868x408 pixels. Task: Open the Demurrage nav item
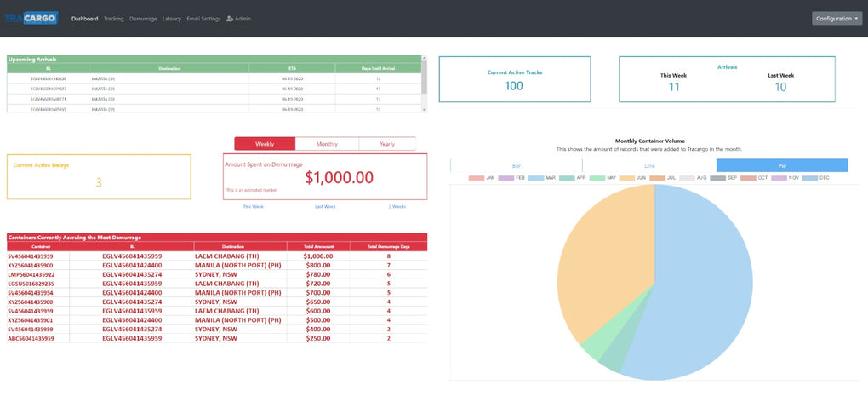click(143, 19)
